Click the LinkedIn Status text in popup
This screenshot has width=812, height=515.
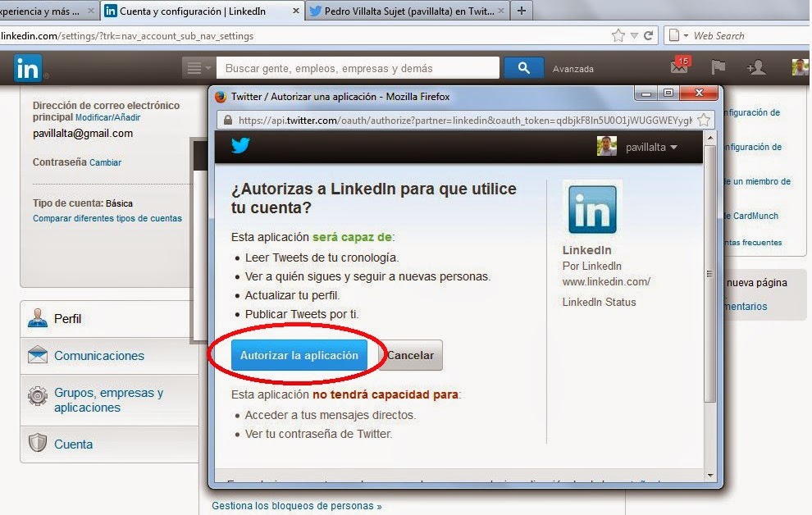[x=600, y=303]
